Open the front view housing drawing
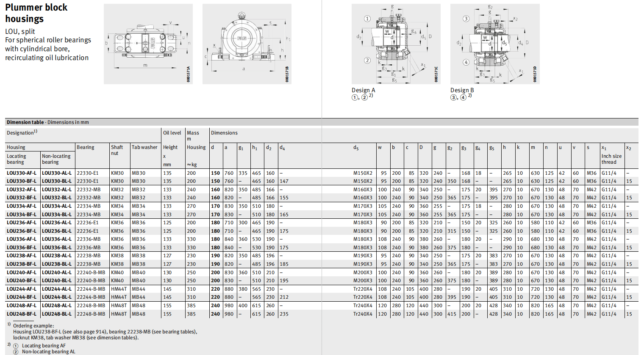Screen dimensions: 644x355 [247, 44]
